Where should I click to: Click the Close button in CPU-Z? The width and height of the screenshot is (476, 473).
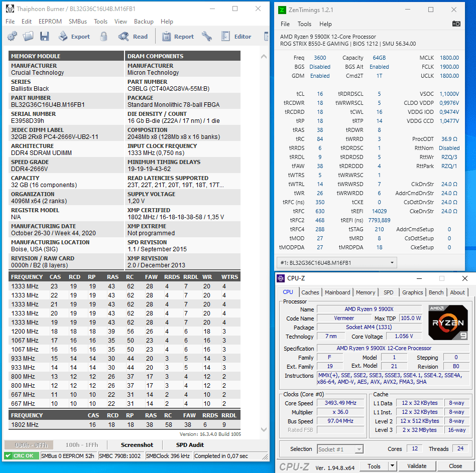tap(455, 466)
